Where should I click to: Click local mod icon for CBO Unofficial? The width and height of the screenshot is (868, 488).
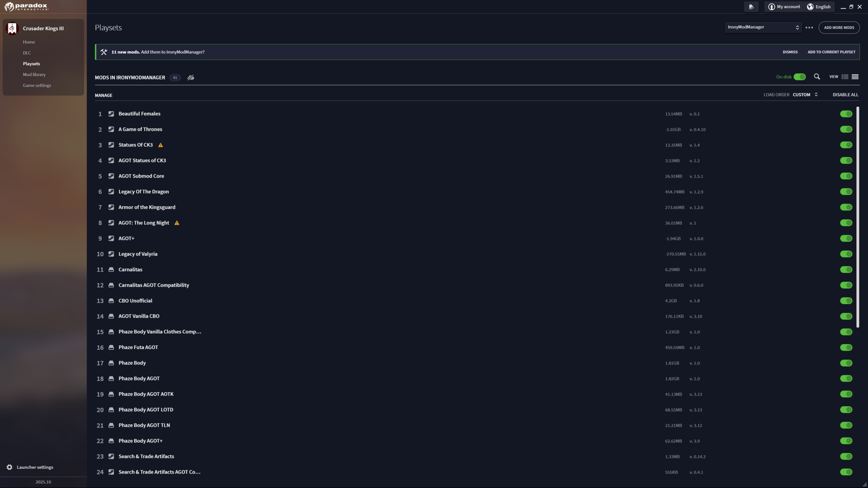point(111,301)
